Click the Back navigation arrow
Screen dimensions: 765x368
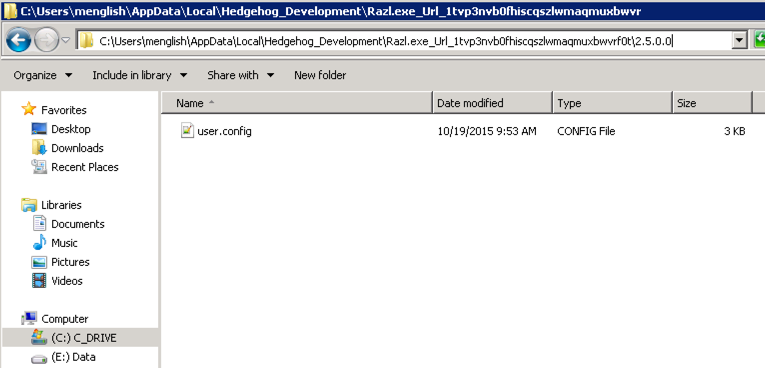[19, 41]
